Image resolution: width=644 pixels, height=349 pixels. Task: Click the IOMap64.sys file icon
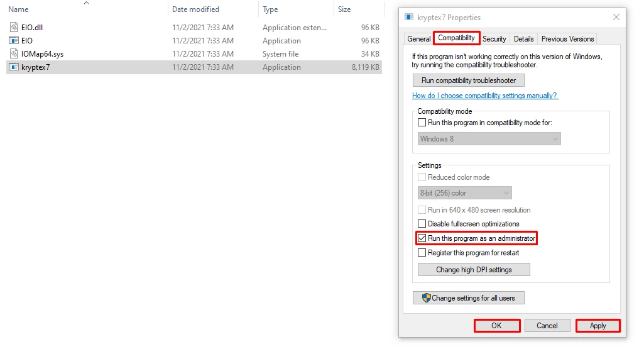coord(14,54)
